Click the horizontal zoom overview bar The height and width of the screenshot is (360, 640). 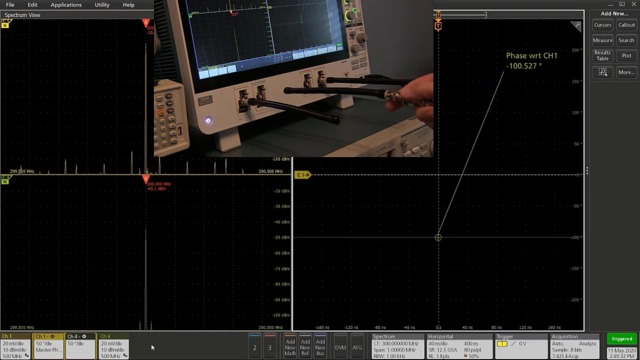point(460,15)
